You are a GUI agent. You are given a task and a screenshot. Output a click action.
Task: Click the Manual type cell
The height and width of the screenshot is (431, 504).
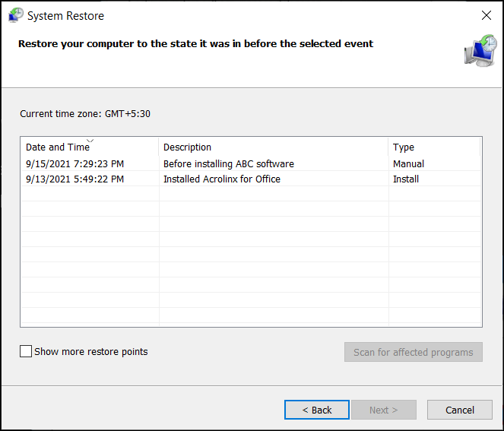[408, 164]
